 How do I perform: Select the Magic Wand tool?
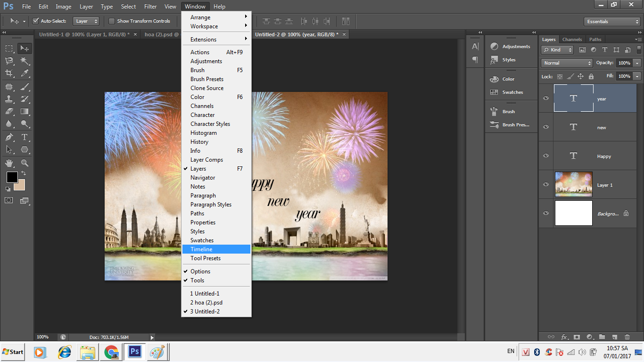coord(25,61)
